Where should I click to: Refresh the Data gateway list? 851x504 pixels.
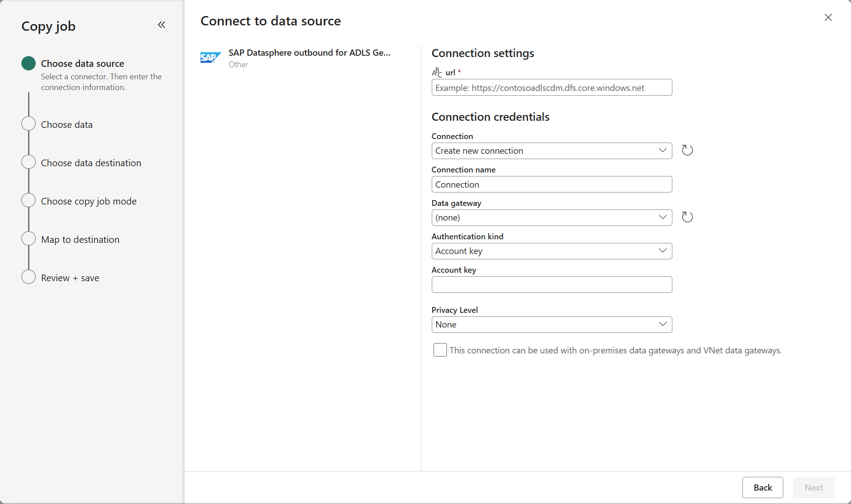(687, 217)
